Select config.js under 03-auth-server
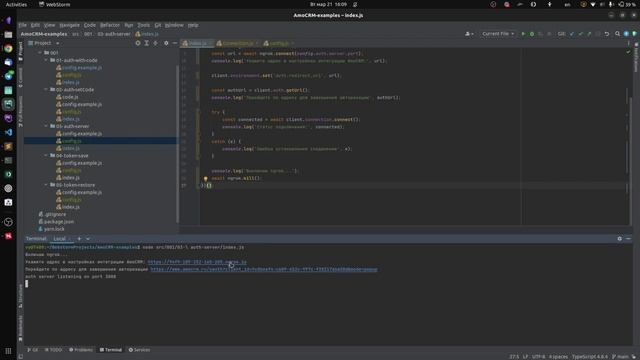Screen dimensions: 640x360 pos(71,141)
